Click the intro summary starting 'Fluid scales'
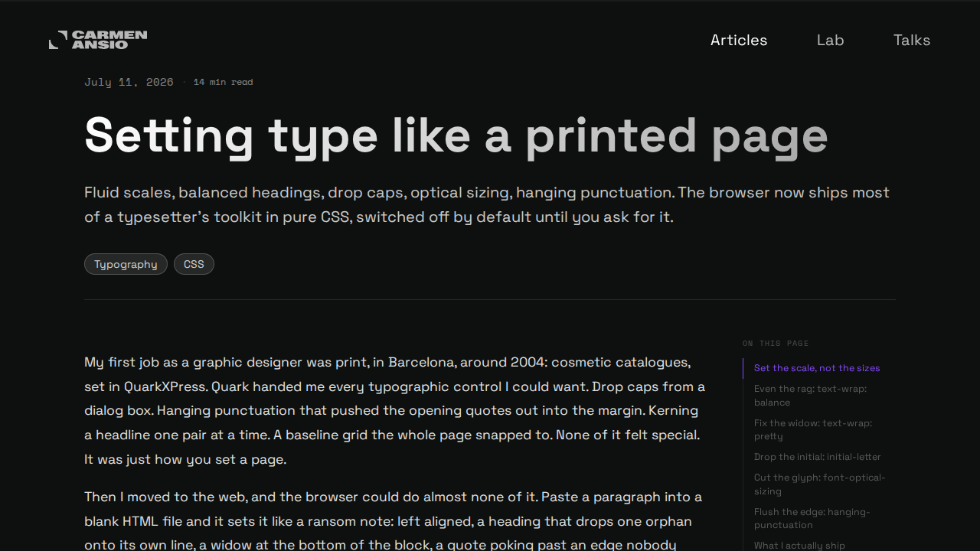This screenshot has width=980, height=551. coord(487,204)
